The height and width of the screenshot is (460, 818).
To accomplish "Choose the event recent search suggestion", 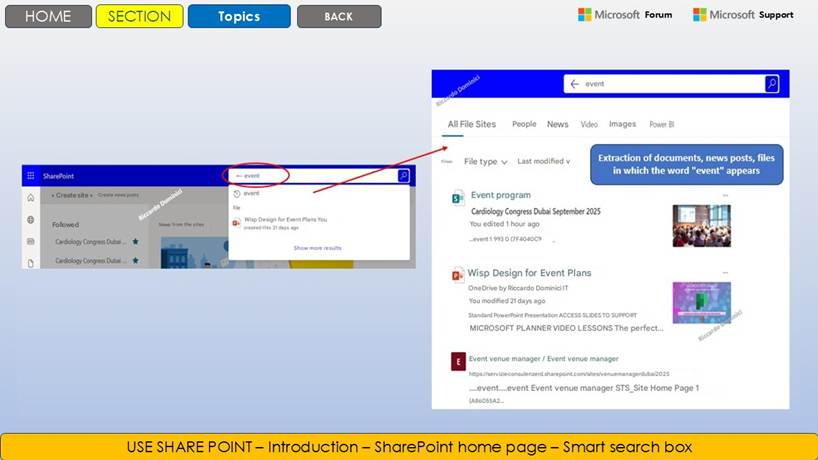I will coord(251,193).
